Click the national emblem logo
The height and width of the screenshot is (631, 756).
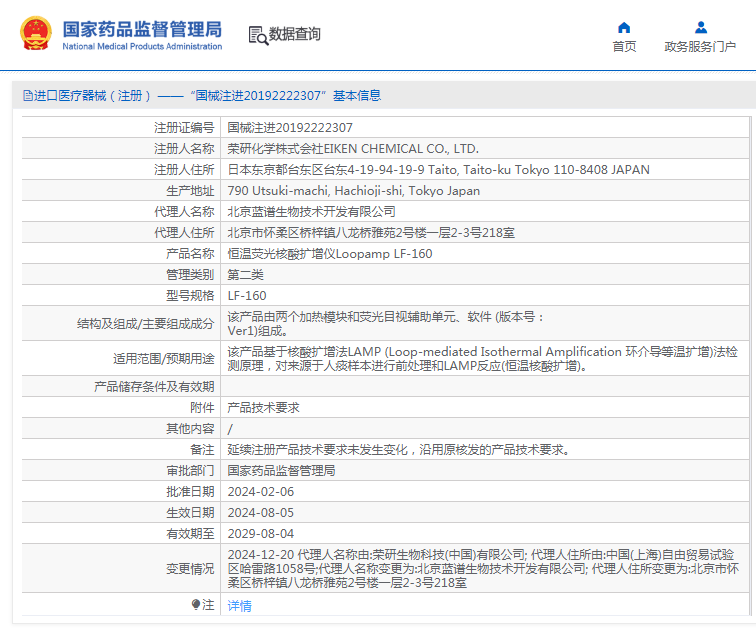pyautogui.click(x=36, y=33)
